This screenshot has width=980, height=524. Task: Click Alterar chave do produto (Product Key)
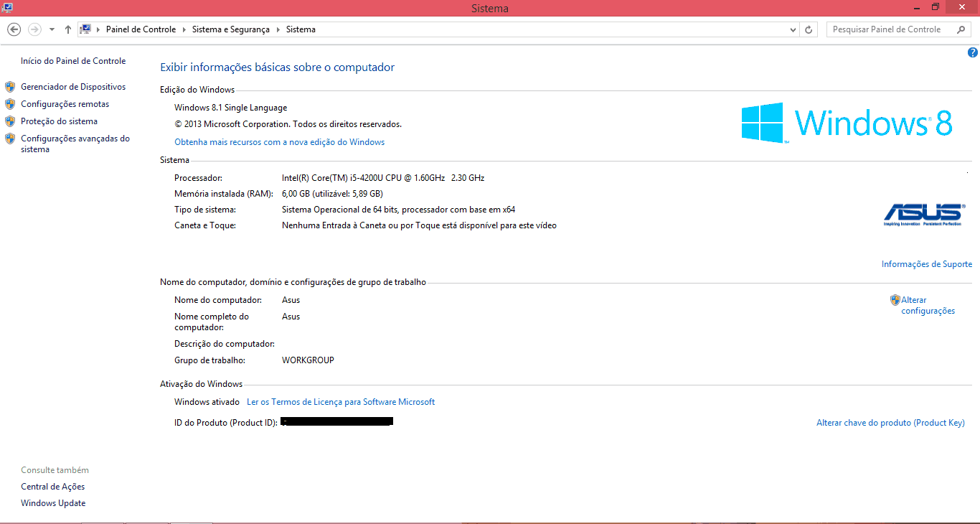(890, 423)
